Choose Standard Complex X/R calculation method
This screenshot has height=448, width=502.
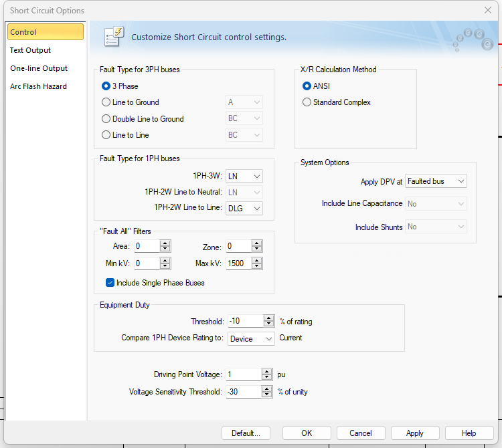(x=307, y=102)
